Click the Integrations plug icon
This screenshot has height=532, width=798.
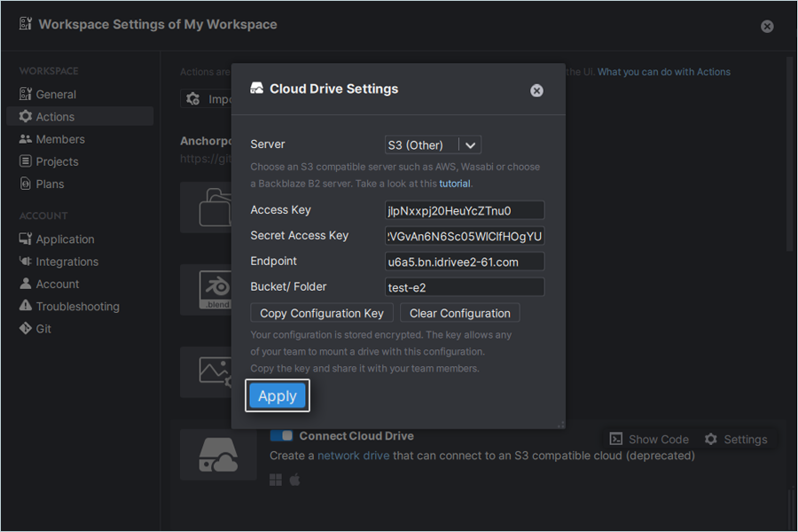coord(26,262)
